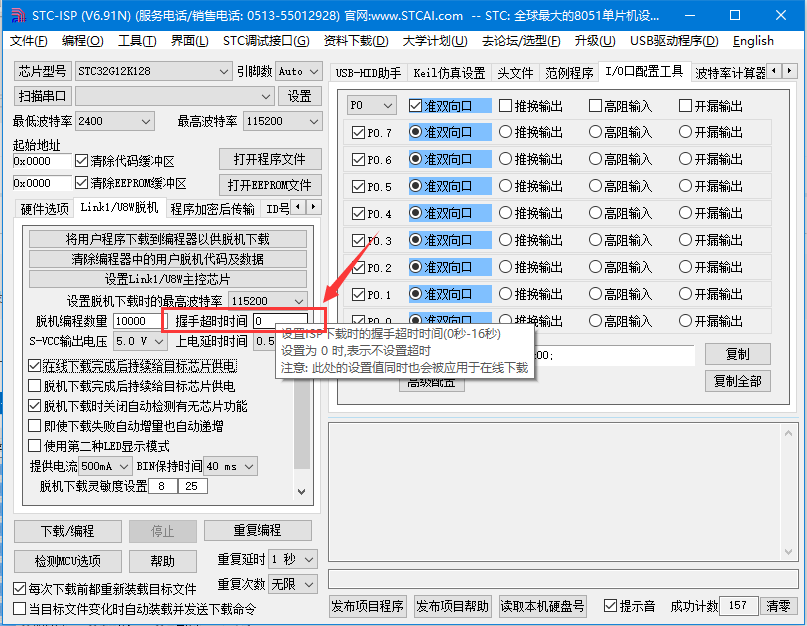Click 下载/编程 button
The width and height of the screenshot is (807, 626).
point(68,531)
